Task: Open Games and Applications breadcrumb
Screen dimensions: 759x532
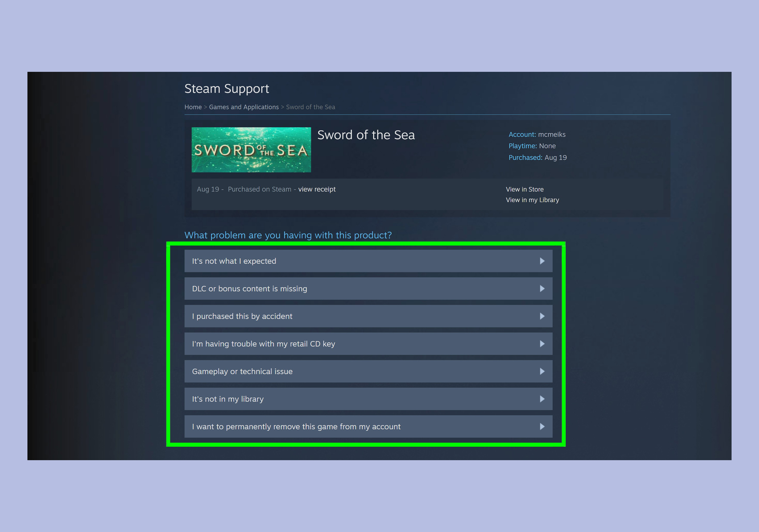Action: click(244, 107)
